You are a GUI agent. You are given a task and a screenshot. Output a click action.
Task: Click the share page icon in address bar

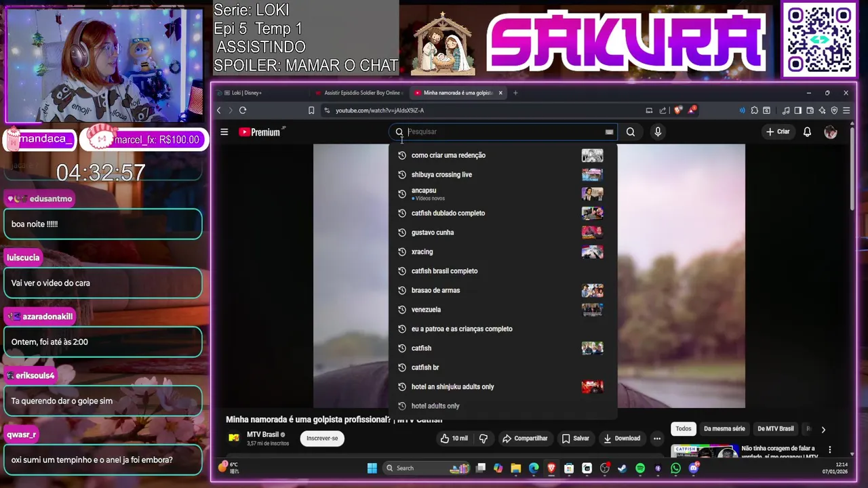click(x=663, y=110)
